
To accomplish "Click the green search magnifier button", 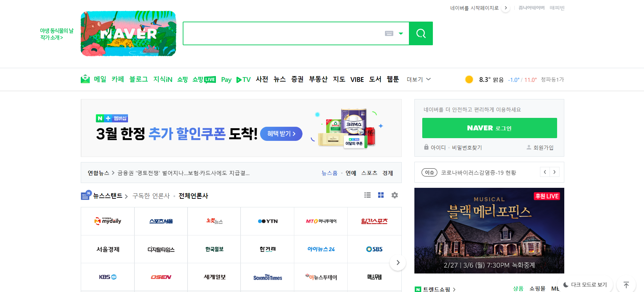I will (421, 33).
